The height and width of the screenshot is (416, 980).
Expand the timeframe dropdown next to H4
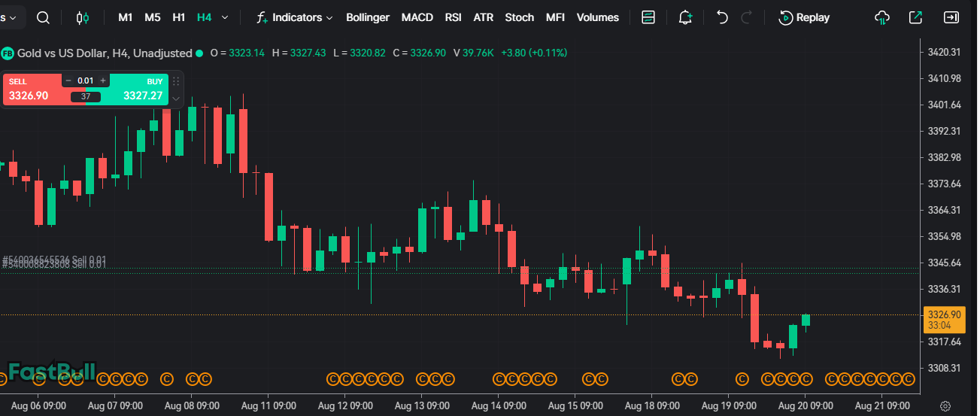(x=225, y=17)
